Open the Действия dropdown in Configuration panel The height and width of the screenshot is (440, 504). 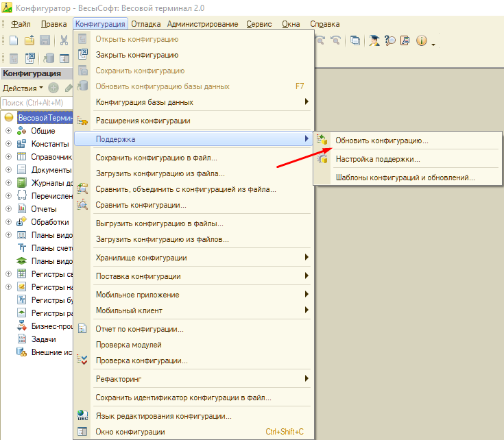pos(23,88)
